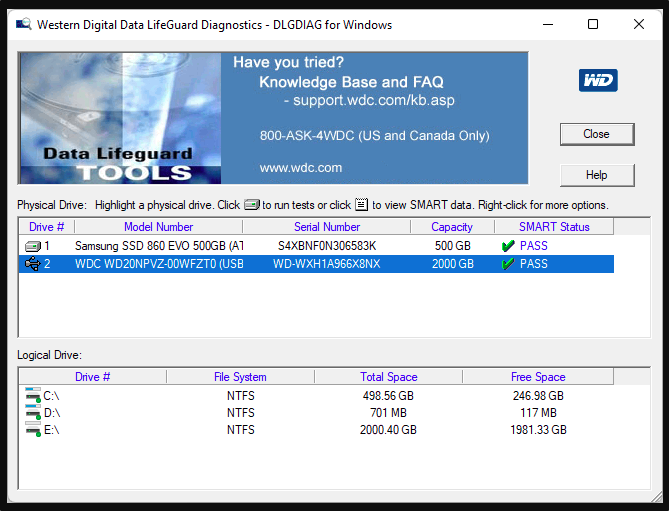Click total space 701 MB
The height and width of the screenshot is (511, 669).
tap(388, 413)
